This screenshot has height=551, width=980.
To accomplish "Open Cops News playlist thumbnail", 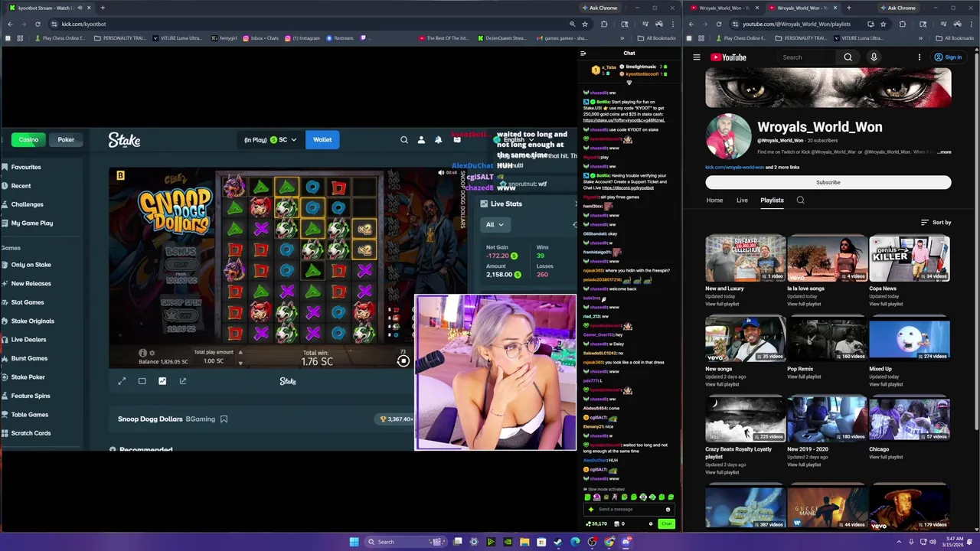I will point(910,259).
